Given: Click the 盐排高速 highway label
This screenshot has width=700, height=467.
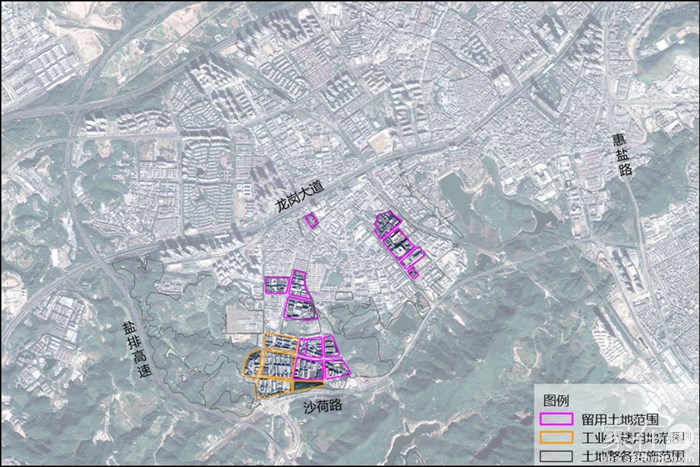Looking at the screenshot, I should coord(133,347).
